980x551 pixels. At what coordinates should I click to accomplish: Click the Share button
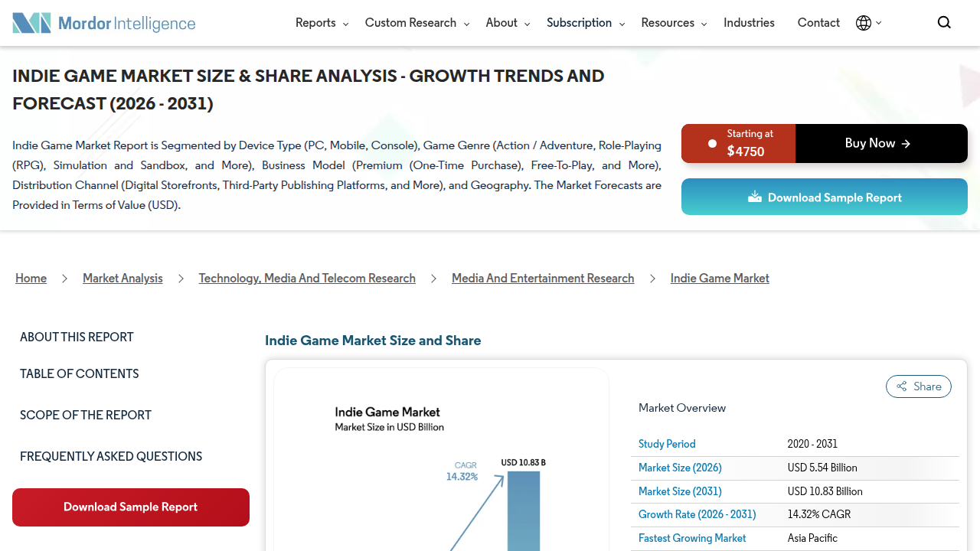919,386
